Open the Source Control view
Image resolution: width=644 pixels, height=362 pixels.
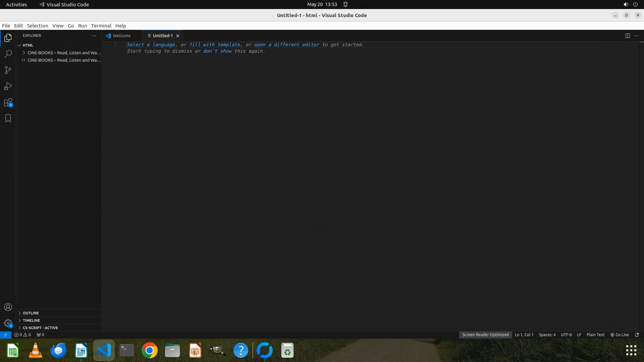(x=8, y=70)
